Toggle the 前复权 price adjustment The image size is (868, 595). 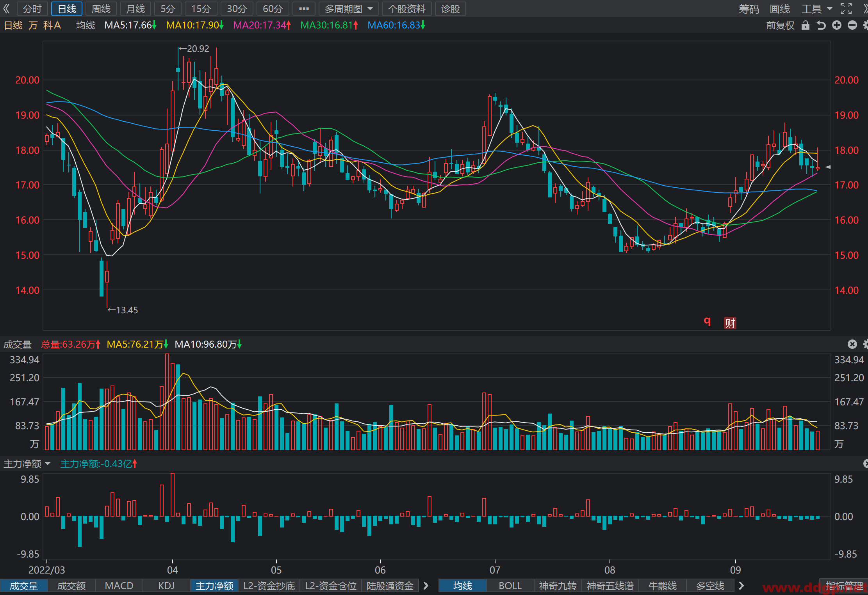[780, 25]
